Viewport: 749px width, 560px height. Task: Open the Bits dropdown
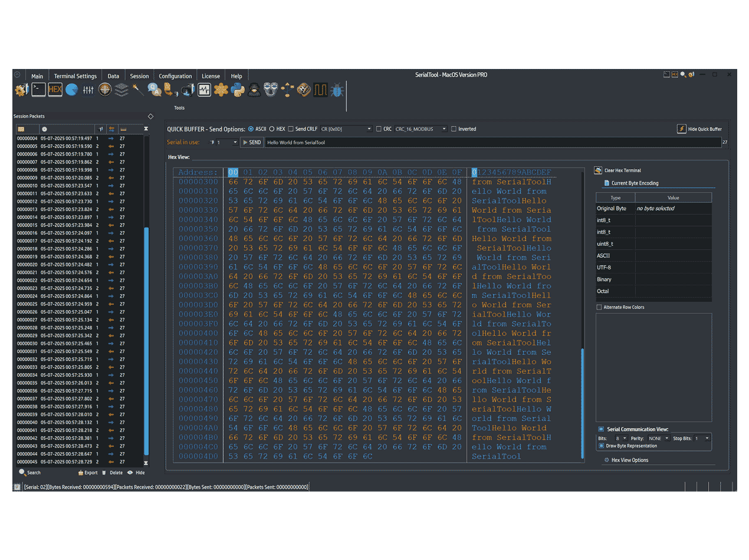pyautogui.click(x=621, y=439)
